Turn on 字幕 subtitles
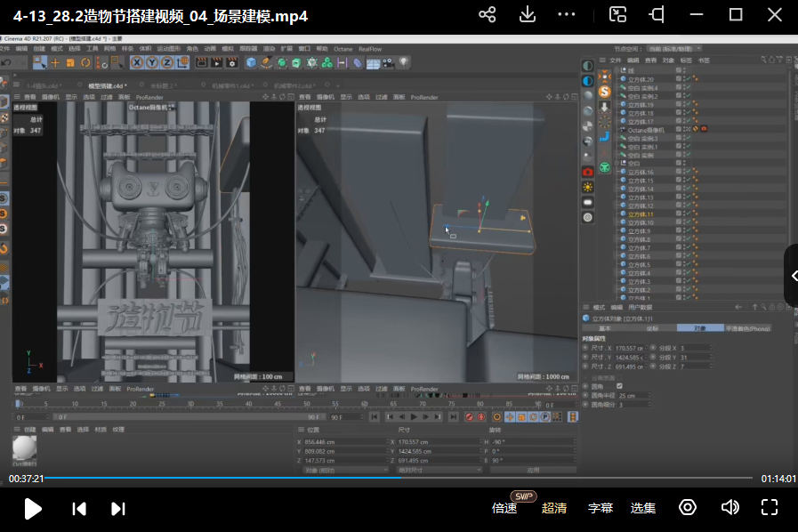 click(x=601, y=508)
